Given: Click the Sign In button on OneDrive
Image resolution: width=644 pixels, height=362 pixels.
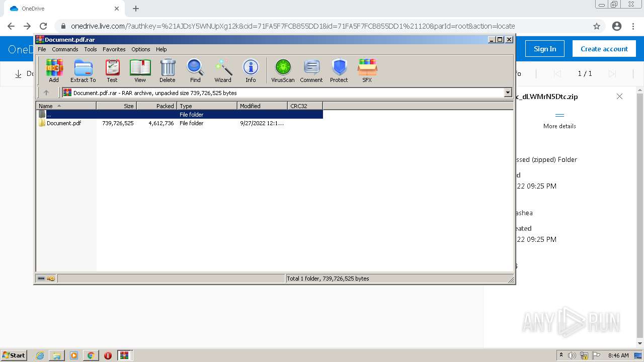Looking at the screenshot, I should click(545, 49).
